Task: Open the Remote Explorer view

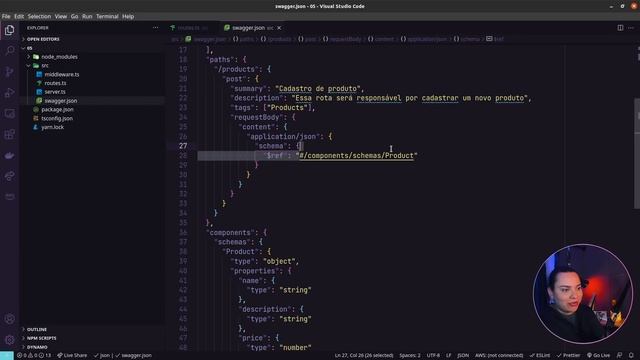Action: [9, 113]
